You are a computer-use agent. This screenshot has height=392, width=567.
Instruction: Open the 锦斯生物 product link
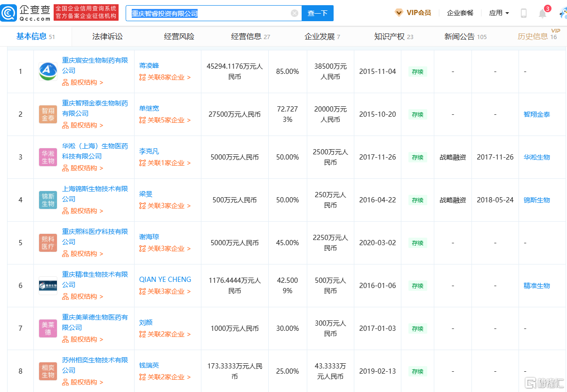tap(537, 200)
